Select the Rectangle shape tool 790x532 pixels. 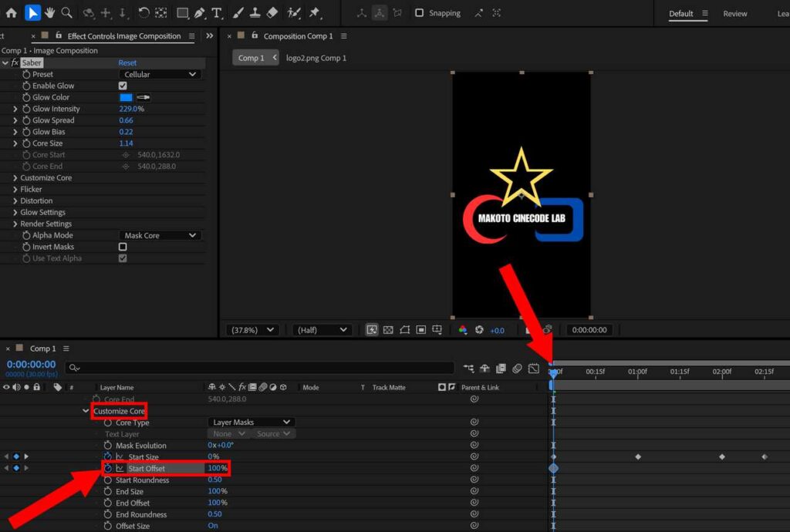(182, 13)
